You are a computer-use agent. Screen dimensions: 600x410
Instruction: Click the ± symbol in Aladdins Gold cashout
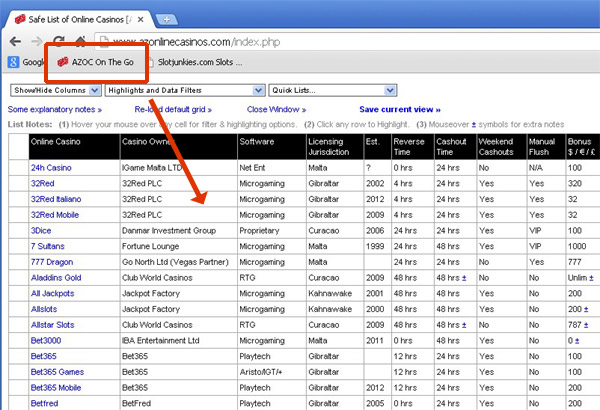click(x=464, y=278)
